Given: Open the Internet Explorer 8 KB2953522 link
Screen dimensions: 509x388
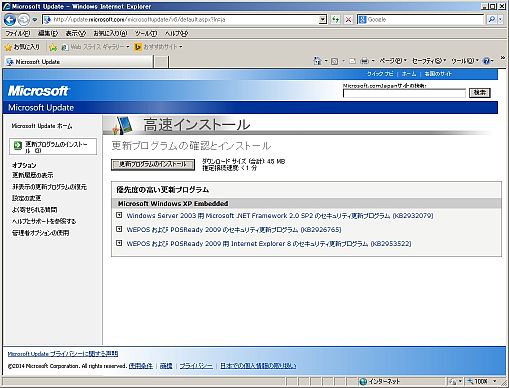Looking at the screenshot, I should (x=269, y=244).
